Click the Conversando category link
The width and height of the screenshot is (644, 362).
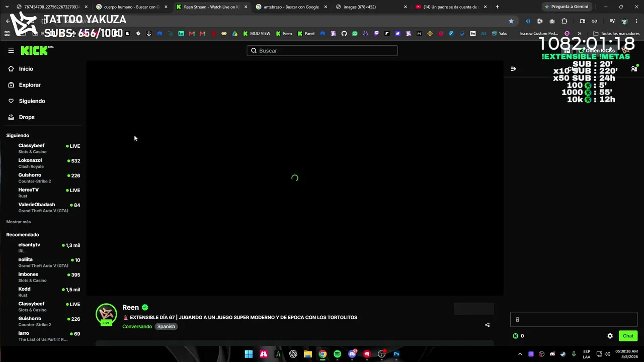coord(137,326)
